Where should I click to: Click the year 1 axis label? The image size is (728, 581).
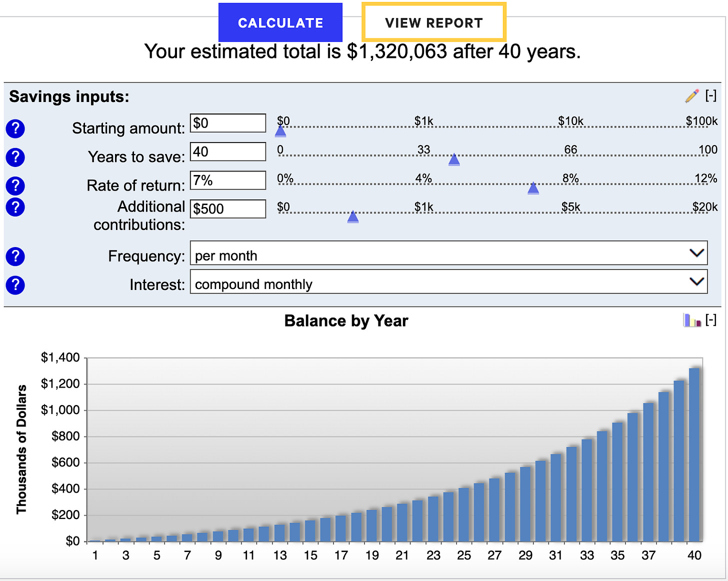coord(95,555)
